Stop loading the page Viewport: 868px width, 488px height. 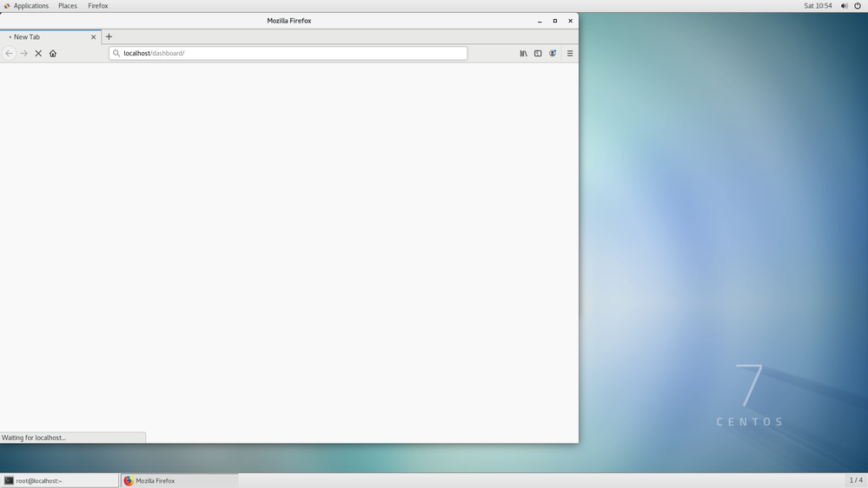[38, 53]
